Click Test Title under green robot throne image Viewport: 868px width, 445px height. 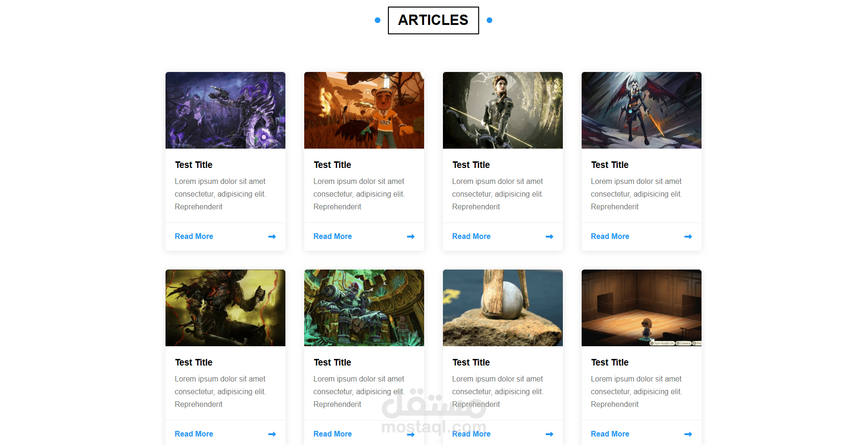click(332, 362)
